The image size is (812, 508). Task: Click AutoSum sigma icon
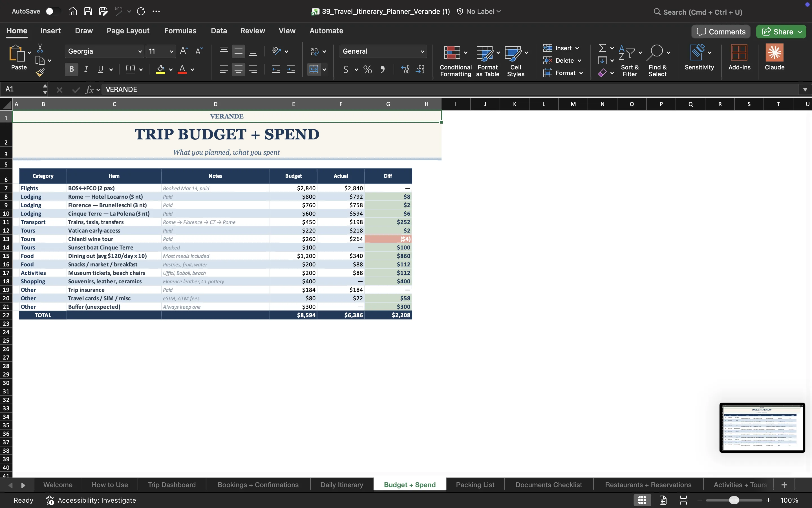[x=603, y=48]
